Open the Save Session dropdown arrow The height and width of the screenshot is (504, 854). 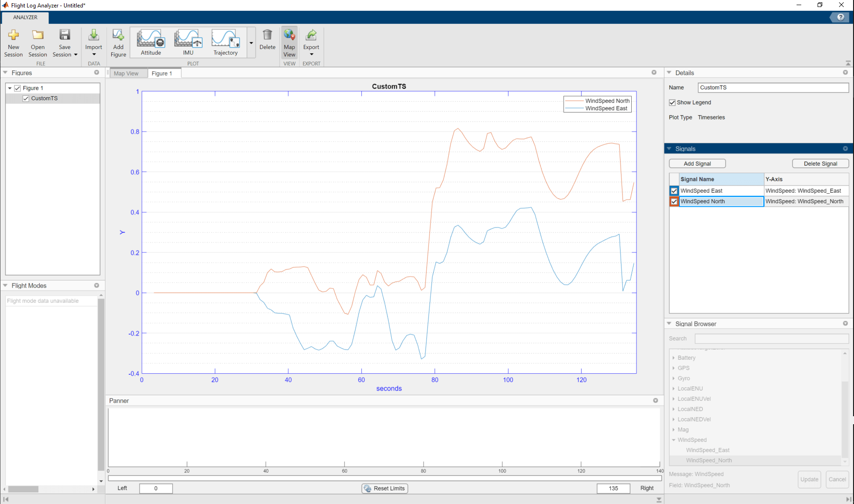pyautogui.click(x=76, y=55)
